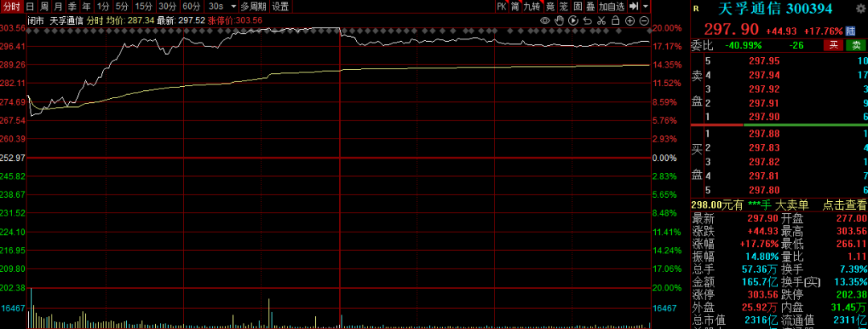Zoom in with the plus circle icon
Screen dimensions: 868x329
pyautogui.click(x=630, y=20)
